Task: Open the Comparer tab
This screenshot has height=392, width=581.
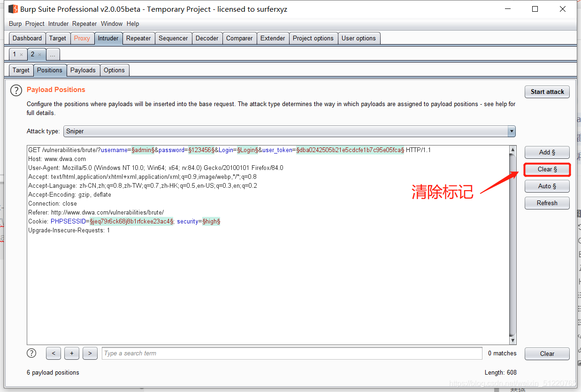Action: click(239, 38)
